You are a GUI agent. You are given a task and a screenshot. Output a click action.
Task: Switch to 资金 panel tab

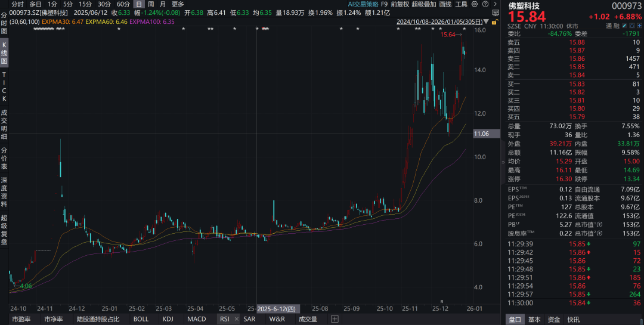click(x=553, y=319)
